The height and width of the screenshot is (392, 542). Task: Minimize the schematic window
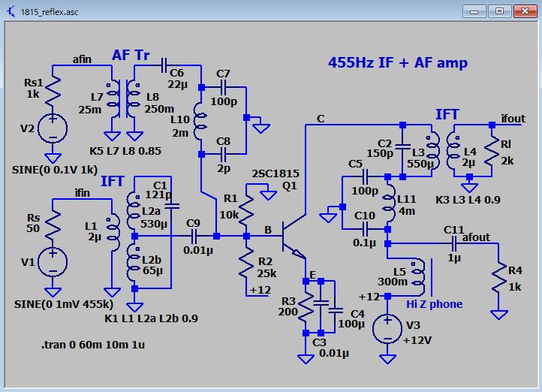(x=474, y=11)
